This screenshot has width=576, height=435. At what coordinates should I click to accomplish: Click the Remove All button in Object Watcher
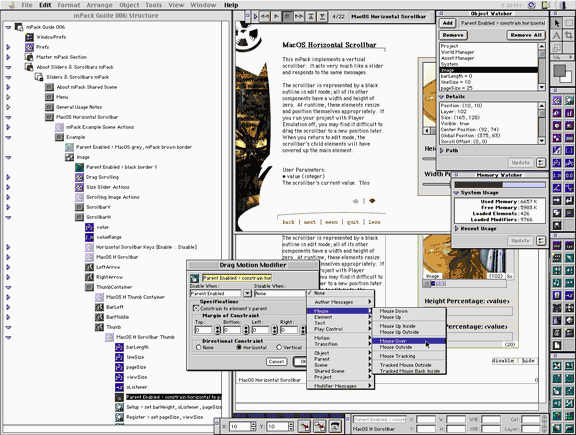[526, 35]
